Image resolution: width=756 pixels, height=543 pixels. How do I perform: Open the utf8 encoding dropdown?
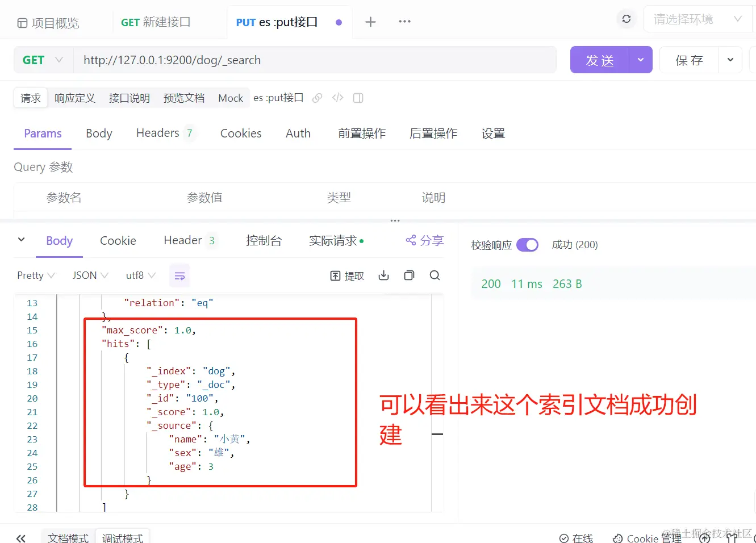point(141,275)
